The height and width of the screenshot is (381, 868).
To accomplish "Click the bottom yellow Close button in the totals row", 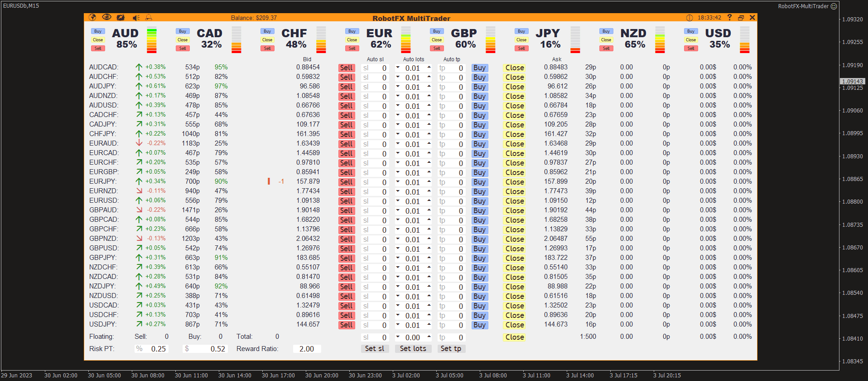I will click(x=515, y=337).
